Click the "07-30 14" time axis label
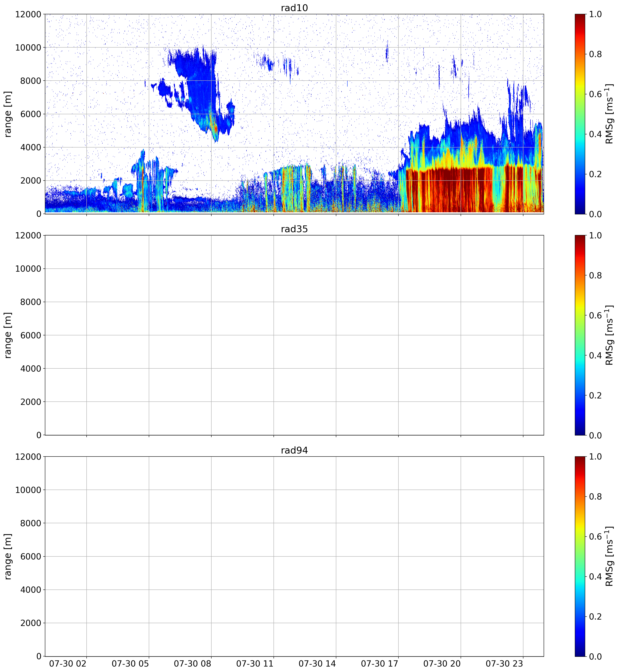 (x=317, y=664)
